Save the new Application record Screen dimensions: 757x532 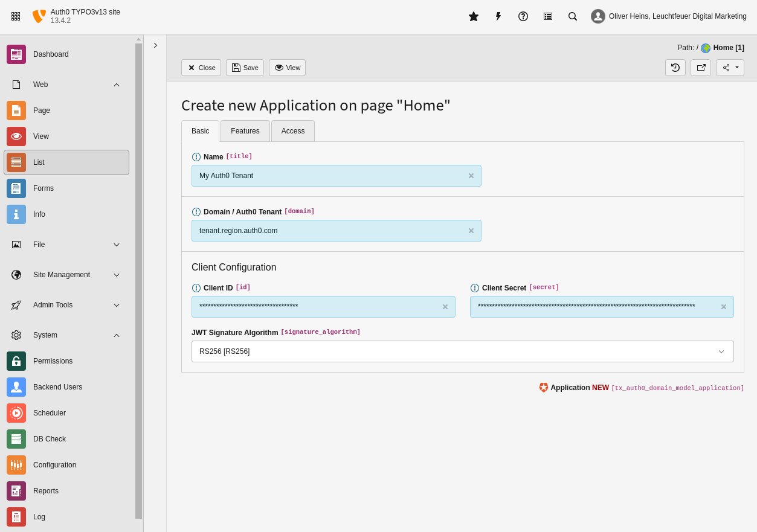pos(245,68)
